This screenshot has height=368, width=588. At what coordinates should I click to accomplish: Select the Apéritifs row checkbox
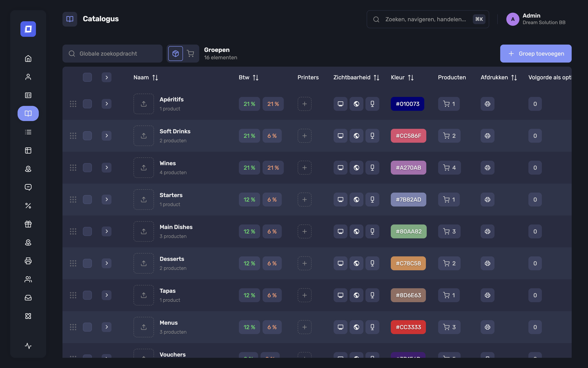coord(87,104)
